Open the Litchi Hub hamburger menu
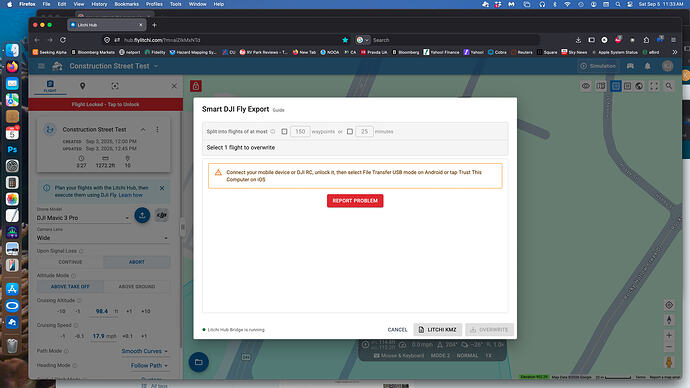 (41, 66)
